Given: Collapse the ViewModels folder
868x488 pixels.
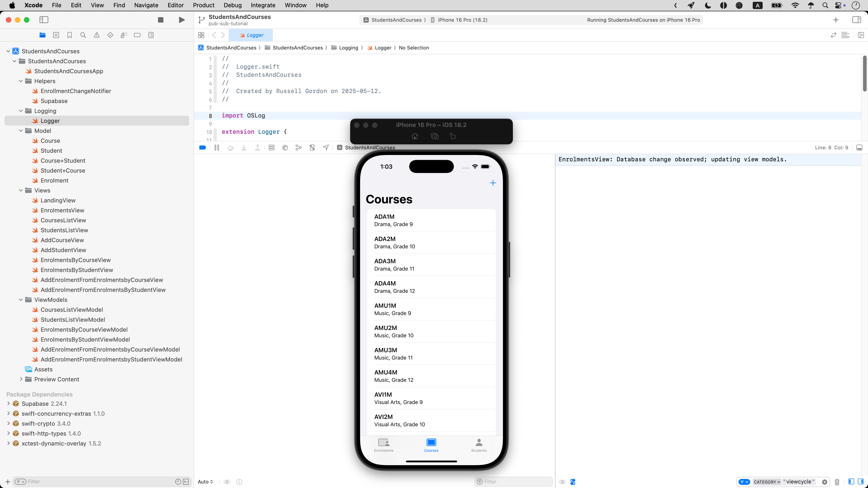Looking at the screenshot, I should tap(21, 300).
